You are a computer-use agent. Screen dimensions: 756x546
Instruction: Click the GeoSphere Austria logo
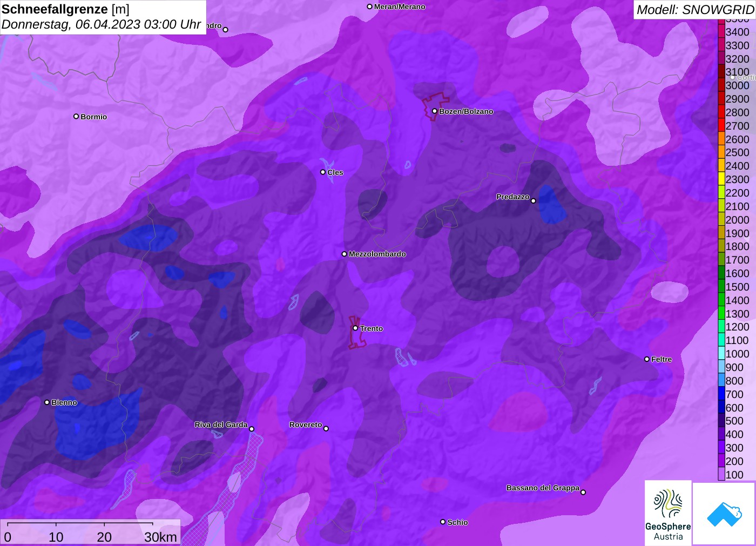668,513
